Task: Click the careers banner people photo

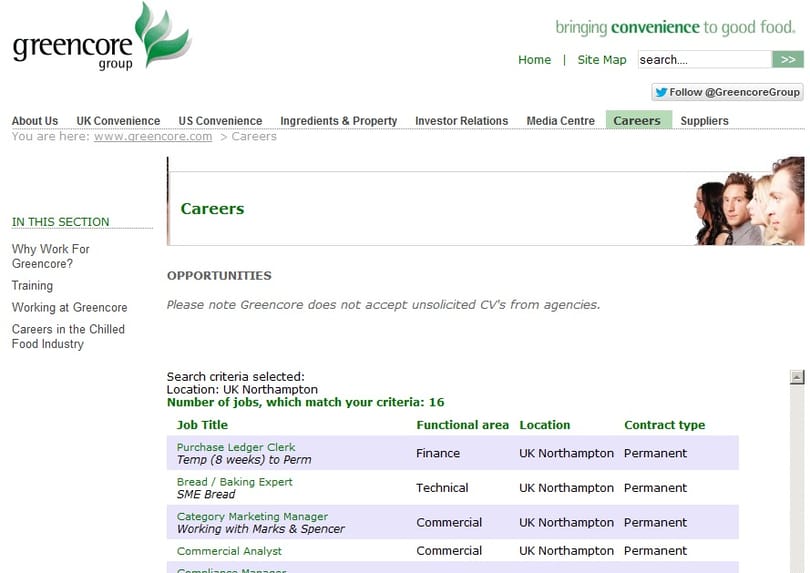Action: tap(749, 202)
